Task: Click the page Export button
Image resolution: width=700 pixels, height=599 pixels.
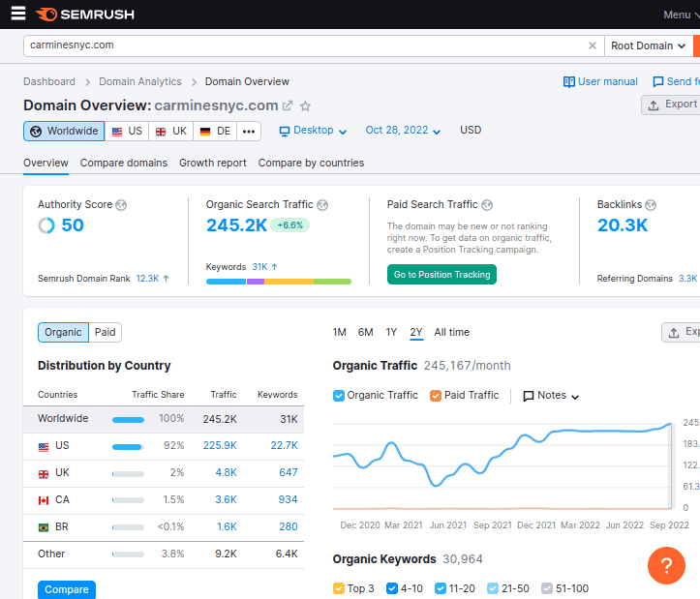Action: click(x=671, y=105)
